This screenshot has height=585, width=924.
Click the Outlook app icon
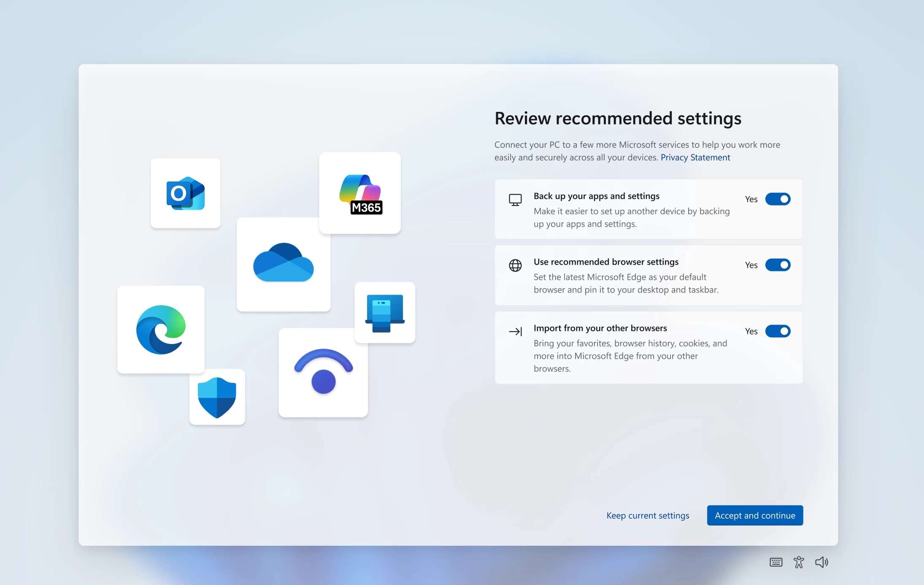click(186, 193)
